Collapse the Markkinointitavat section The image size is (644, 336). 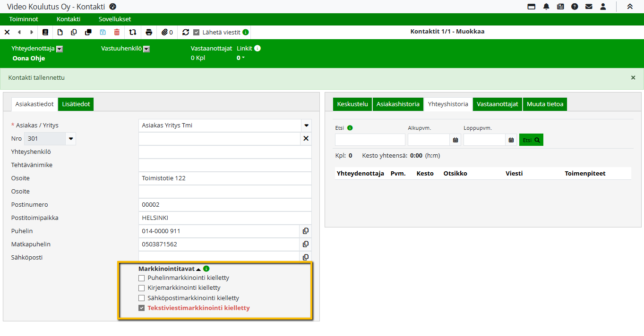pyautogui.click(x=198, y=269)
